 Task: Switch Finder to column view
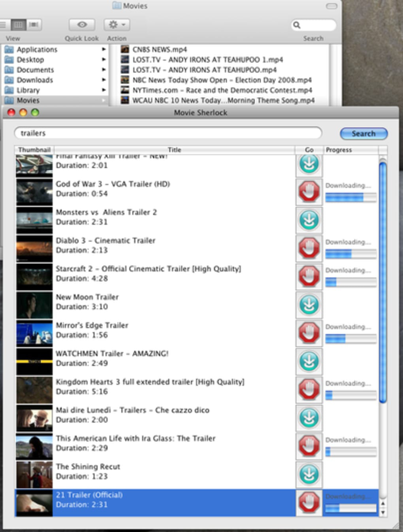[18, 25]
